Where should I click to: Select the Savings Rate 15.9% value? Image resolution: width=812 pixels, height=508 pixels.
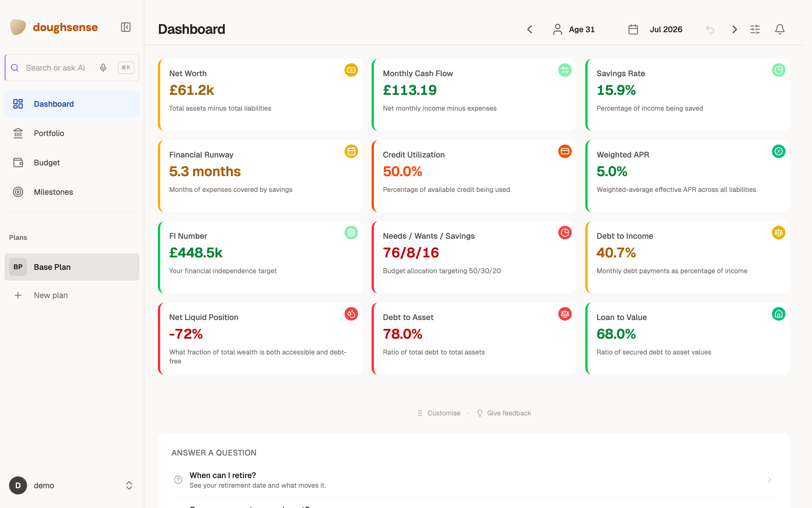point(616,90)
